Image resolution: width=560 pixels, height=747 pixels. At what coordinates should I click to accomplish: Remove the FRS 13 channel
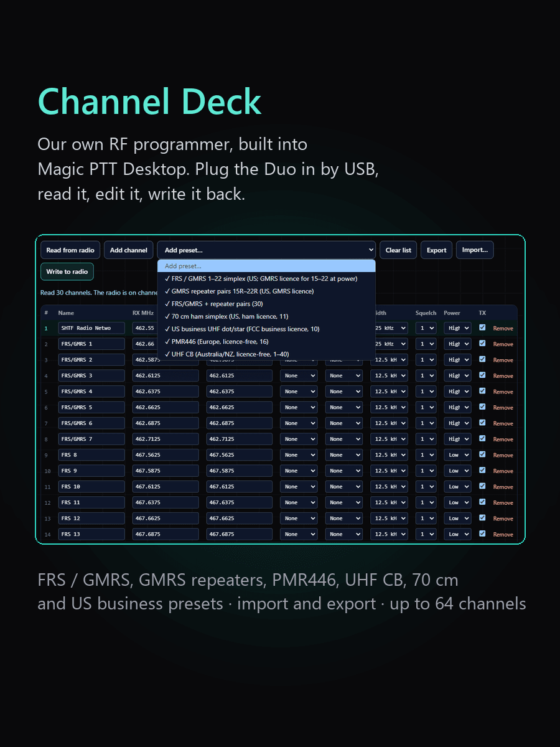(x=503, y=534)
